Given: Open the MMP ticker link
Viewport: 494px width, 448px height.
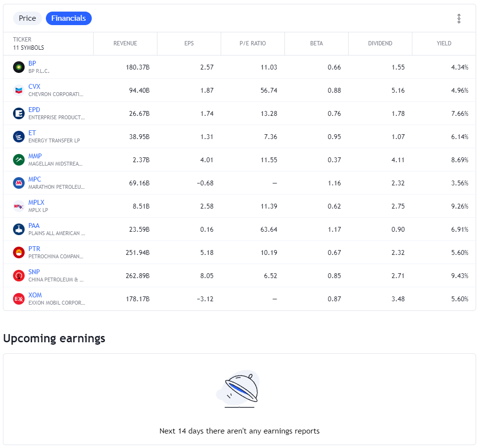Looking at the screenshot, I should coord(35,156).
